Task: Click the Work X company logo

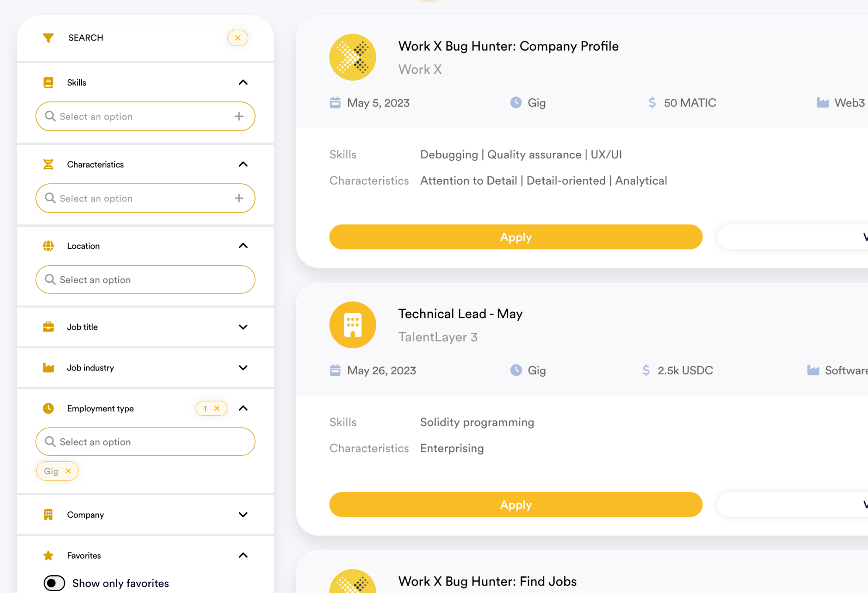Action: (352, 57)
